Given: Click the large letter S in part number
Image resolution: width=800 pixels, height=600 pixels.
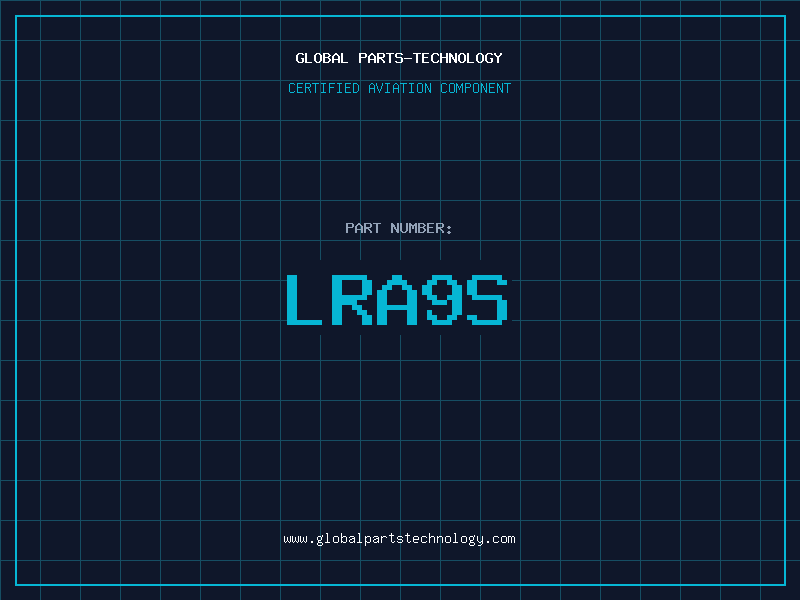Looking at the screenshot, I should 487,299.
